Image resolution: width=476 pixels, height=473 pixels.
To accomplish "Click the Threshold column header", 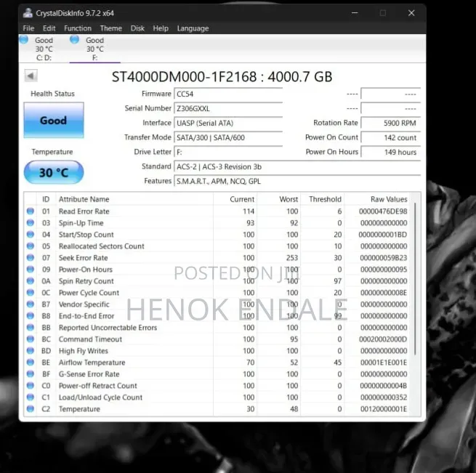I will click(325, 199).
